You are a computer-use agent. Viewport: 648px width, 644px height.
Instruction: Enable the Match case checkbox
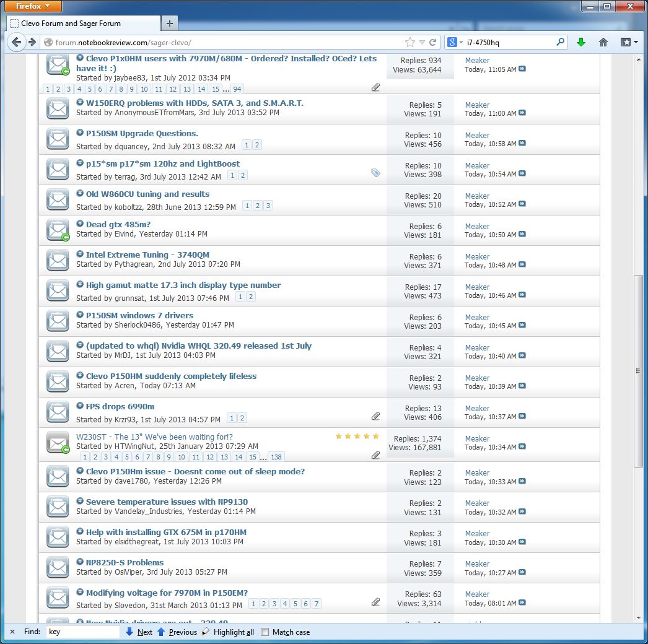point(265,632)
